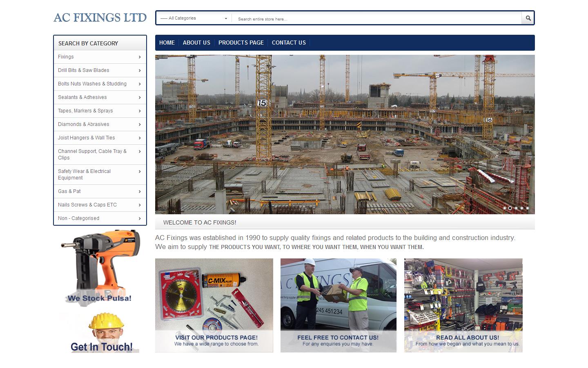Select the last slideshow pagination dot
This screenshot has height=368, width=588.
coord(528,208)
